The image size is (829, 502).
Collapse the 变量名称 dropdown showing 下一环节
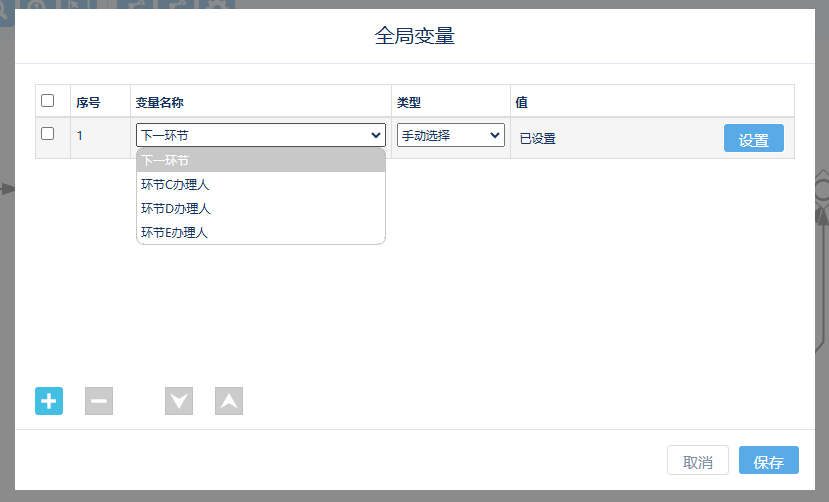click(260, 135)
